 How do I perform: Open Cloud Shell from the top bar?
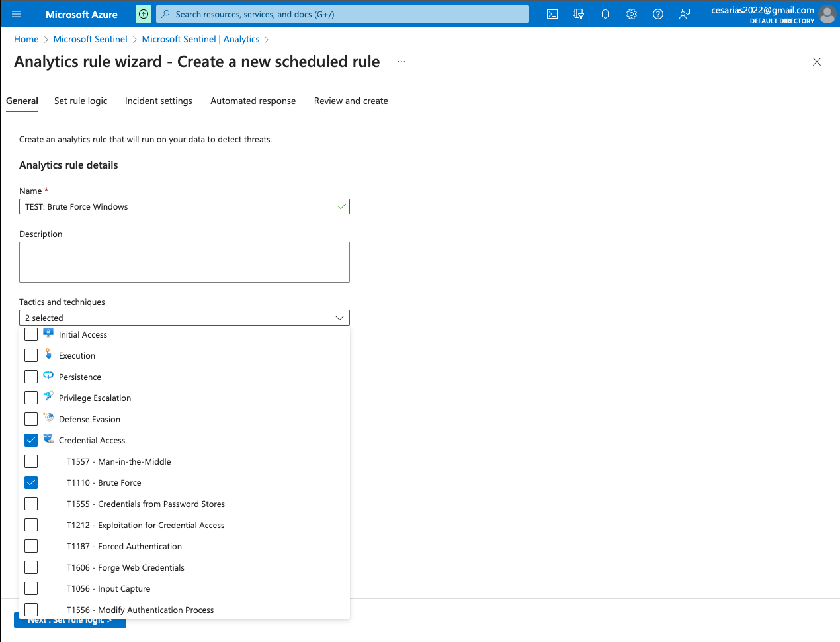552,14
